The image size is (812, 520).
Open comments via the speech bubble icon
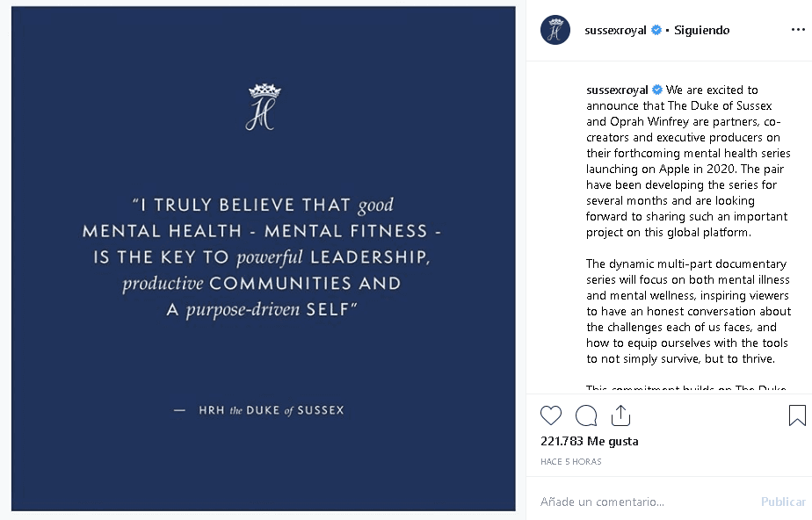[586, 415]
